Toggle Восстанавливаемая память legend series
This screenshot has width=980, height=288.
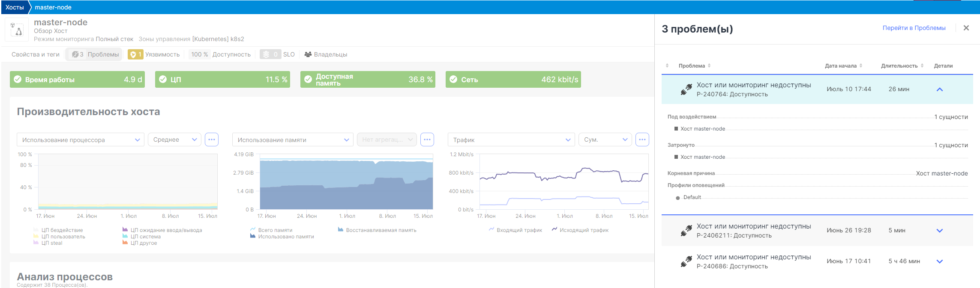(x=381, y=230)
